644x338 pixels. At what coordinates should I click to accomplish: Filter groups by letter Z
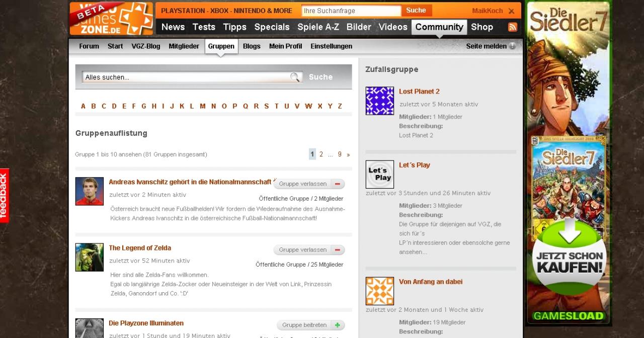(x=340, y=106)
